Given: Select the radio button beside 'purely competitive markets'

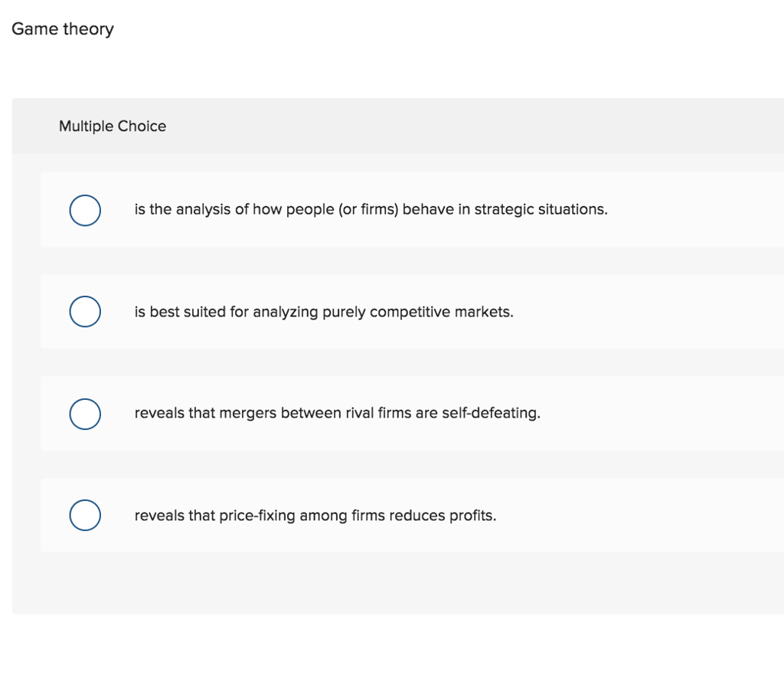Looking at the screenshot, I should (85, 311).
